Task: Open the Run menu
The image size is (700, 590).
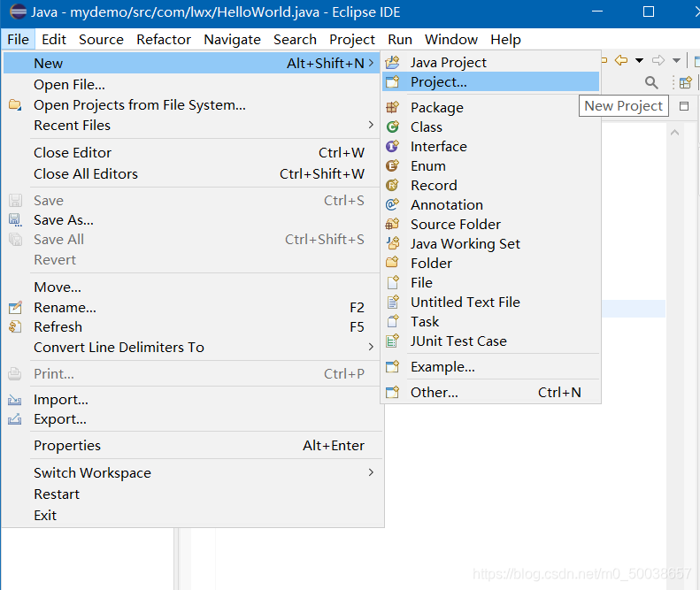Action: click(x=400, y=39)
